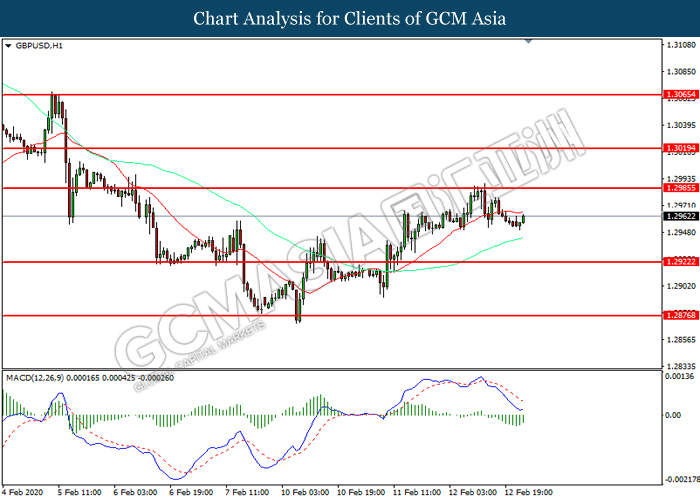This screenshot has height=500, width=700.
Task: Click the 1.30850 price scale value
Action: 681,71
